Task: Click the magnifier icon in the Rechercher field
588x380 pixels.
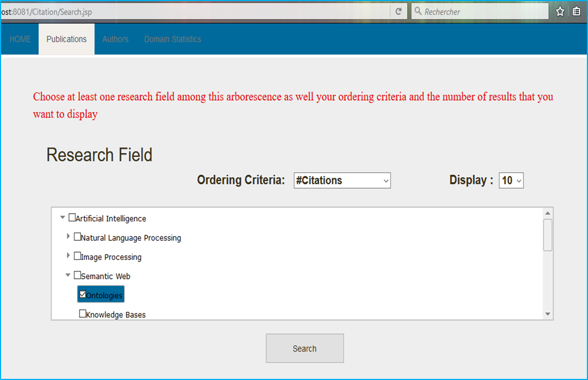Action: [418, 11]
